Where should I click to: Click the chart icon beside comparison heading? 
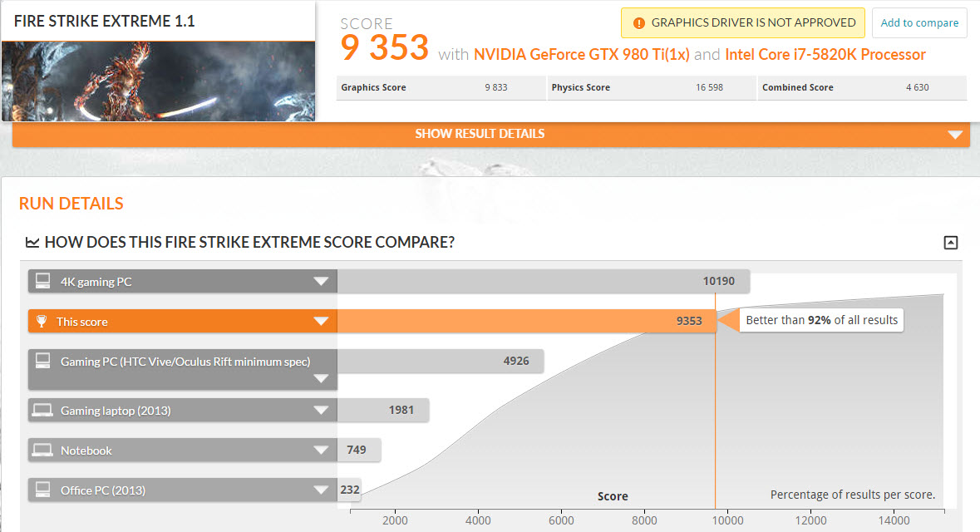coord(32,243)
